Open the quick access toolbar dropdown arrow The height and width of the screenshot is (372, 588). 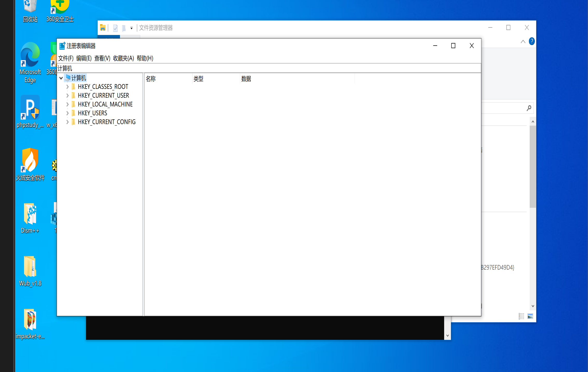132,28
